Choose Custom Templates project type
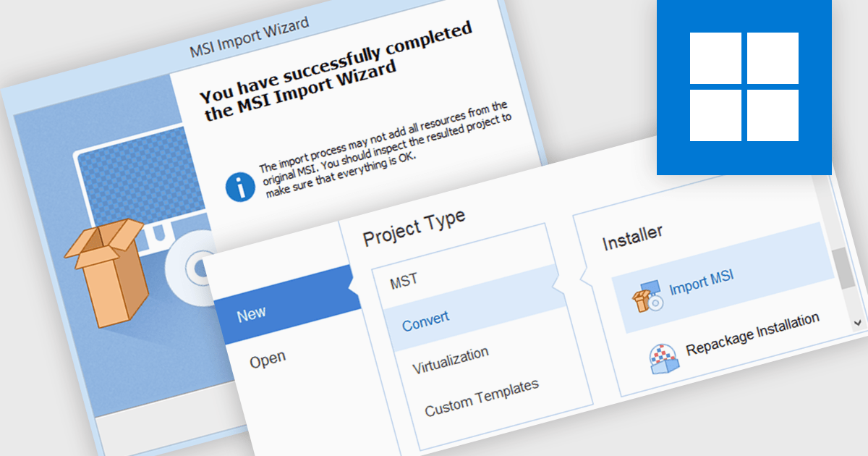The width and height of the screenshot is (868, 456). [482, 397]
